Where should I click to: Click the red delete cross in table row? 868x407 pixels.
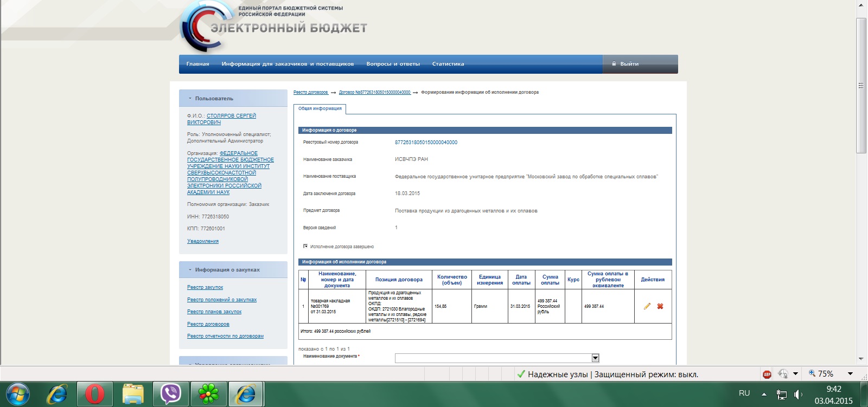660,306
